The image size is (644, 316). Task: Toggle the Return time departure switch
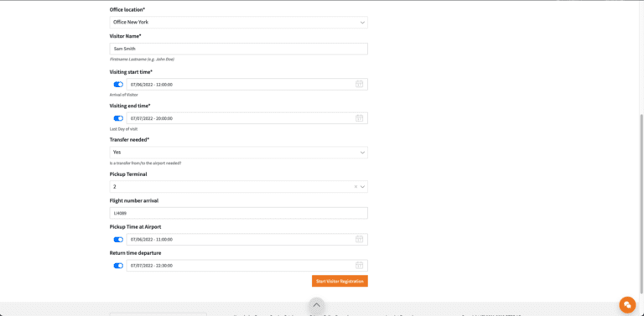pyautogui.click(x=118, y=266)
